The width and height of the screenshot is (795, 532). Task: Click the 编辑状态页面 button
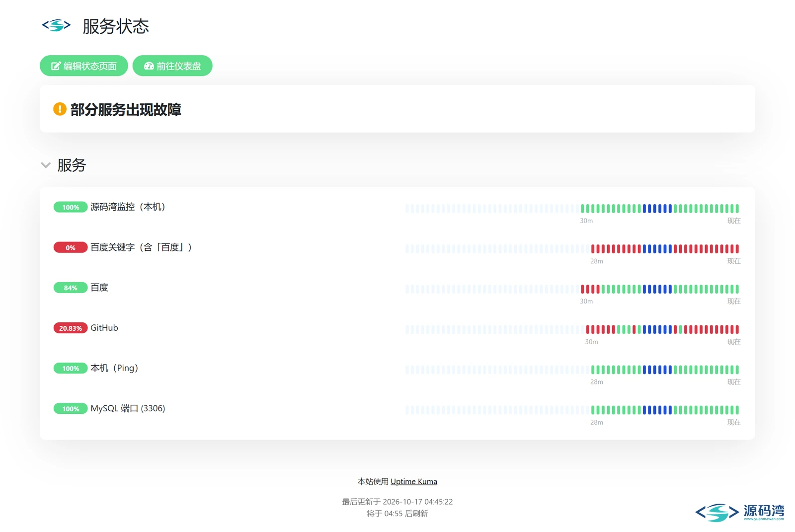[x=84, y=66]
